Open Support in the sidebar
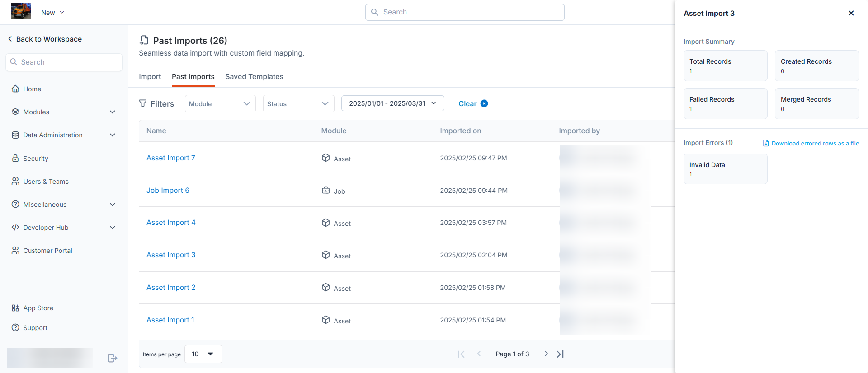 pos(35,328)
